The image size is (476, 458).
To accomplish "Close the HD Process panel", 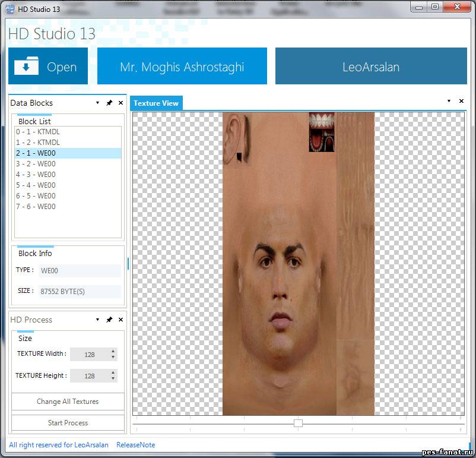I will 120,320.
